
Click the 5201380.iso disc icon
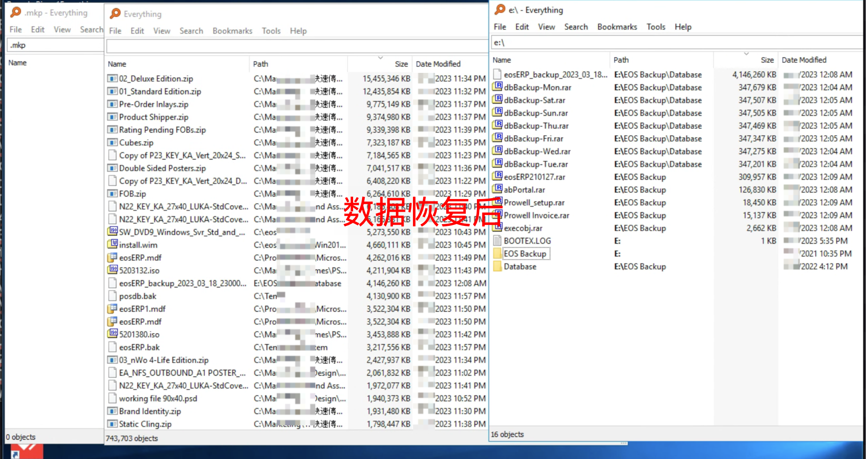tap(112, 334)
